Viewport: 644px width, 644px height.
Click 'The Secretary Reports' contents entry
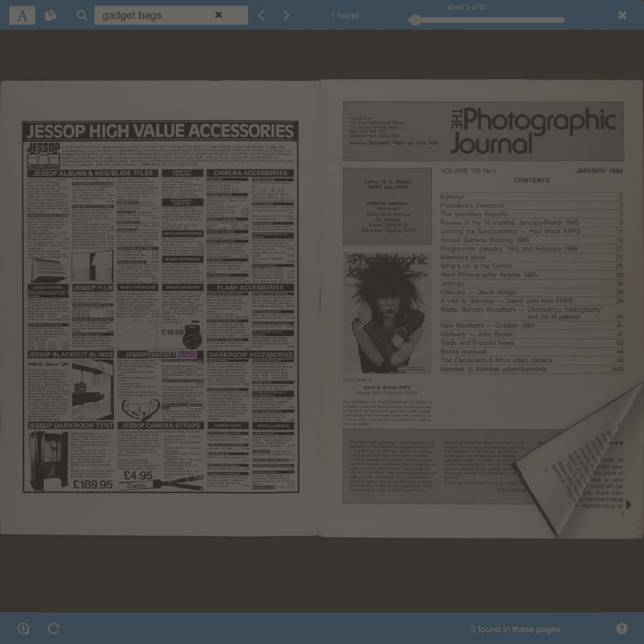(x=531, y=214)
